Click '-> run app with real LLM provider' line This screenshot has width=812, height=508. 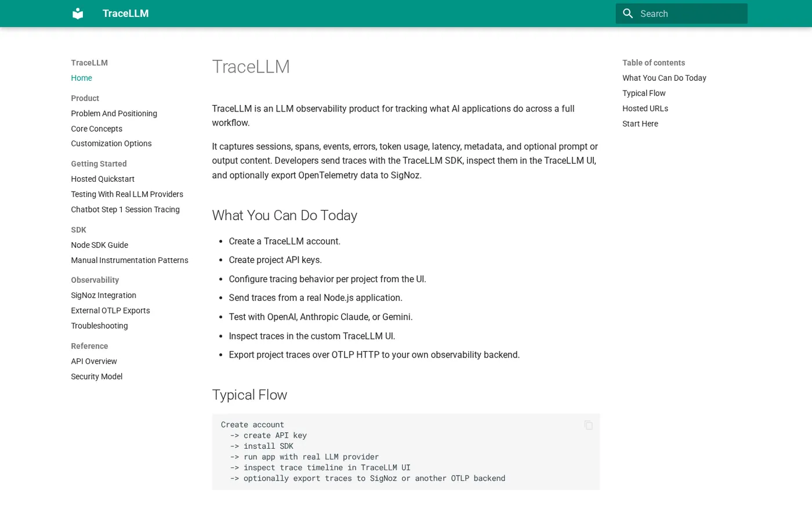(304, 457)
